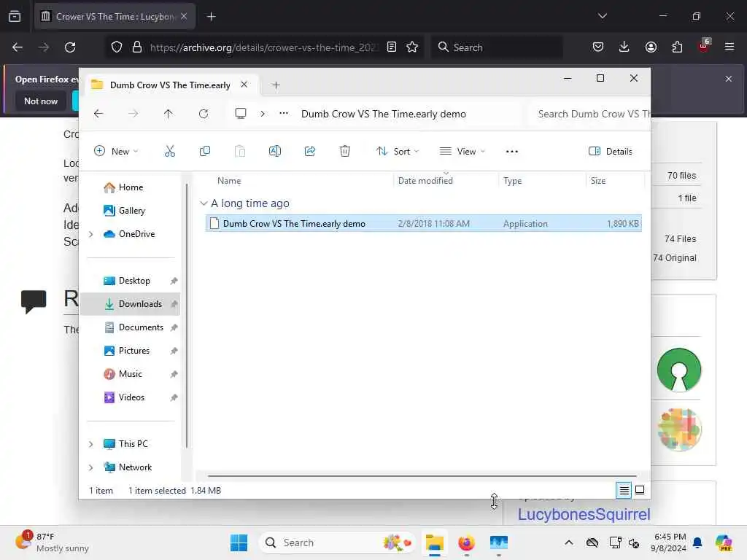Expand the Network tree node
Screen dimensions: 747x560
tap(91, 467)
